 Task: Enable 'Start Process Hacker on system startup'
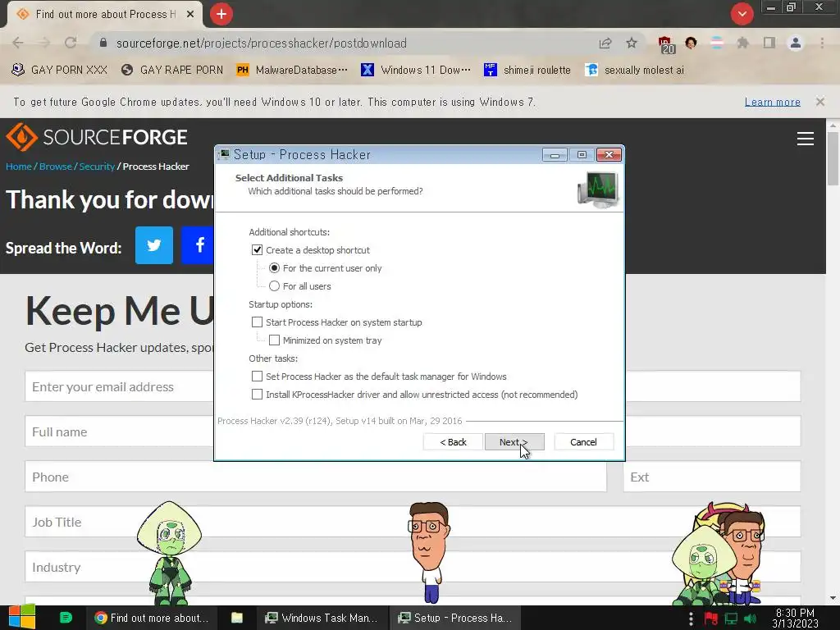tap(257, 322)
